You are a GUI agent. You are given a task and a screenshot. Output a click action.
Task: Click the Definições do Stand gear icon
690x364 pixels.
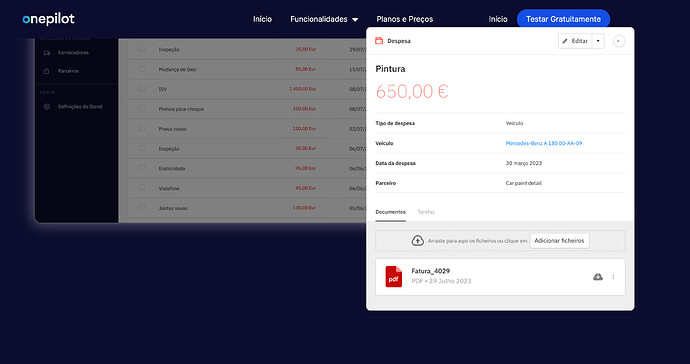pyautogui.click(x=47, y=107)
